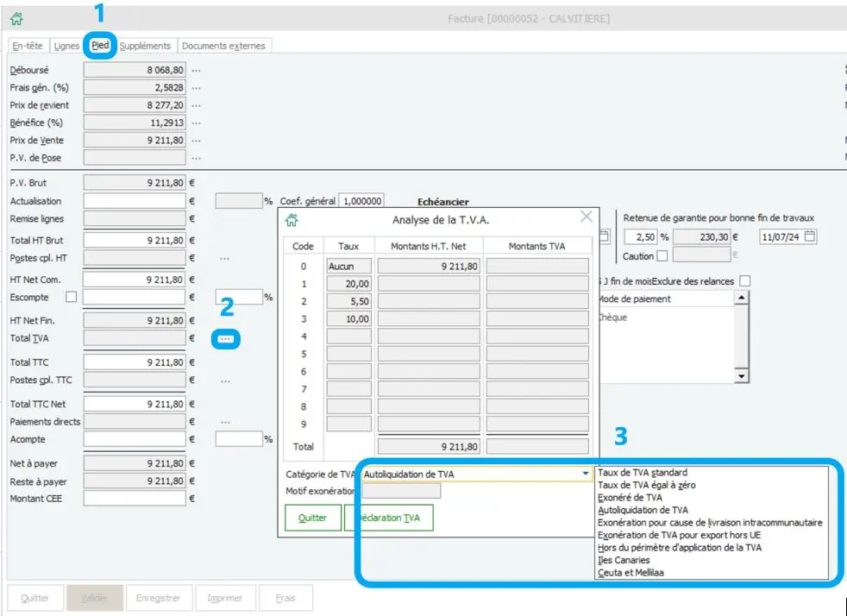The width and height of the screenshot is (847, 616).
Task: Click the Escompte amount field
Action: coord(135,297)
